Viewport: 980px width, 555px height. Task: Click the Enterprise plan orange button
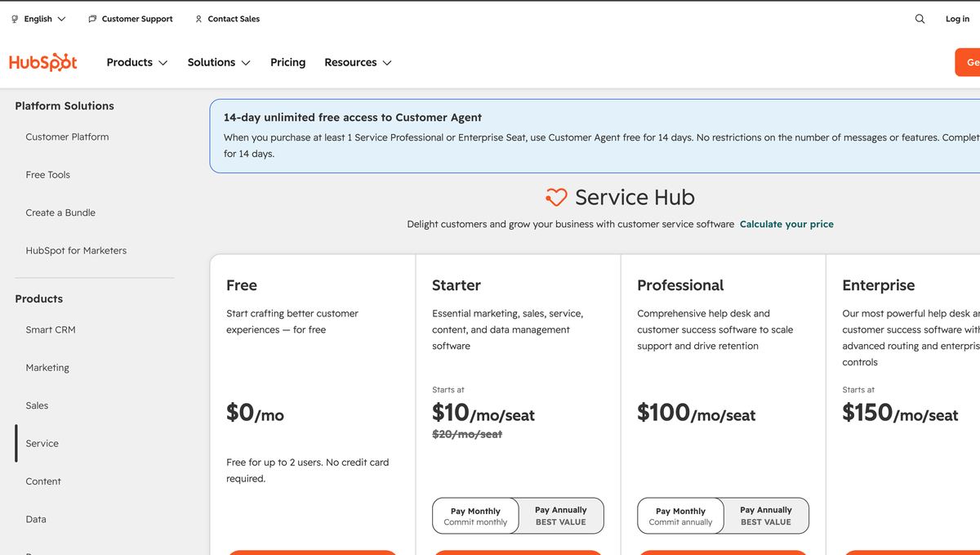point(911,553)
